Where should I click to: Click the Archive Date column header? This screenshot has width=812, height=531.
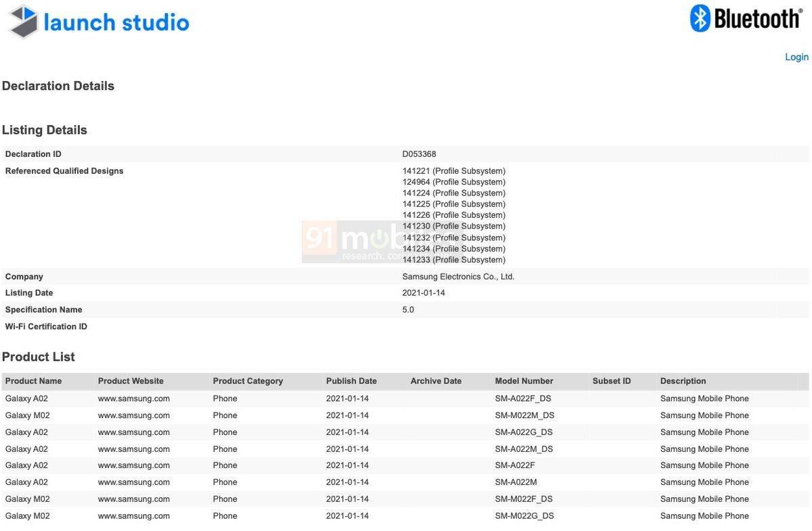436,382
